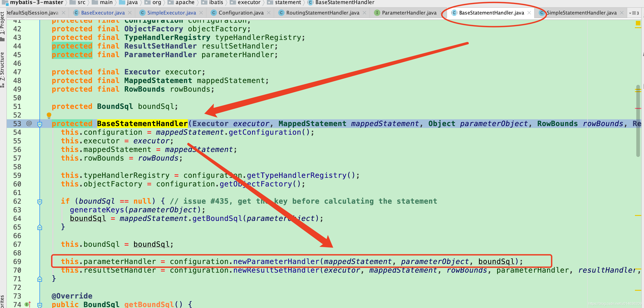Image resolution: width=644 pixels, height=308 pixels.
Task: Collapse the constructor block at line 53
Action: point(39,124)
